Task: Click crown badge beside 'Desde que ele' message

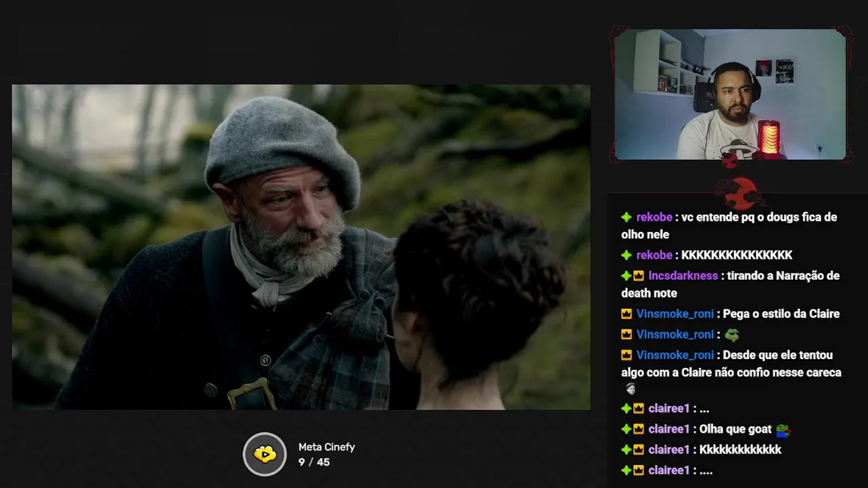Action: click(627, 355)
